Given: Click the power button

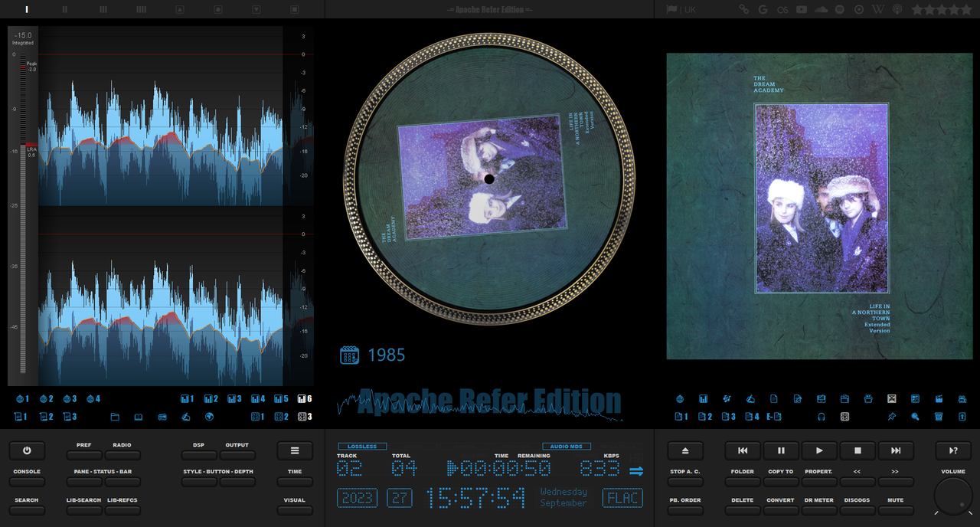Looking at the screenshot, I should (x=27, y=450).
